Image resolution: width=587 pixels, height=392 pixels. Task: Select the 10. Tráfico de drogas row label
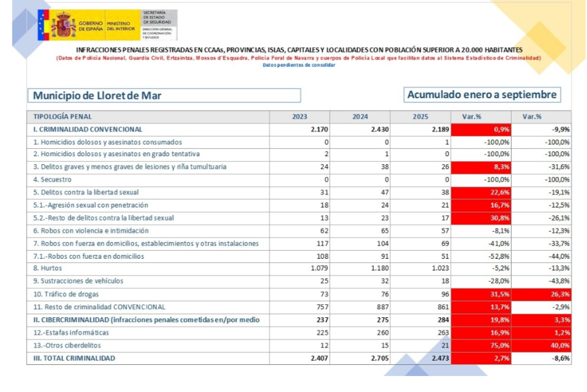click(x=66, y=294)
